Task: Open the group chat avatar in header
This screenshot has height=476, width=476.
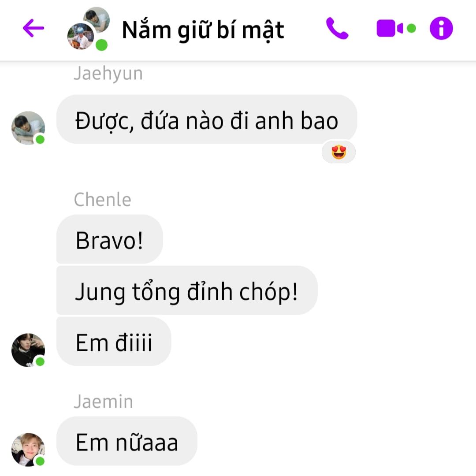Action: click(88, 29)
